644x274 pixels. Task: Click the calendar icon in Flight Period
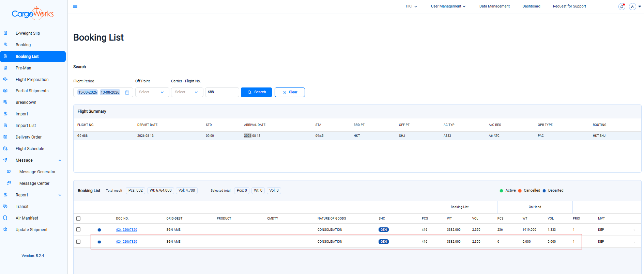pos(127,92)
